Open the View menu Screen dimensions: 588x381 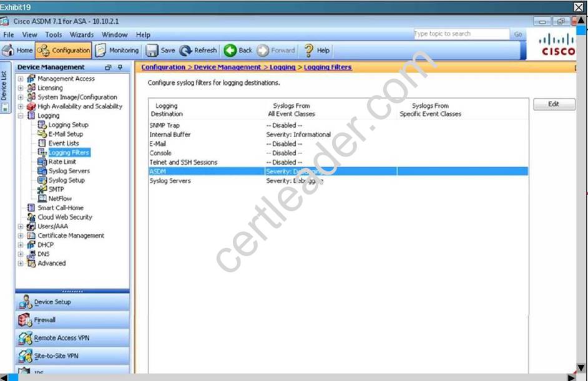(29, 34)
